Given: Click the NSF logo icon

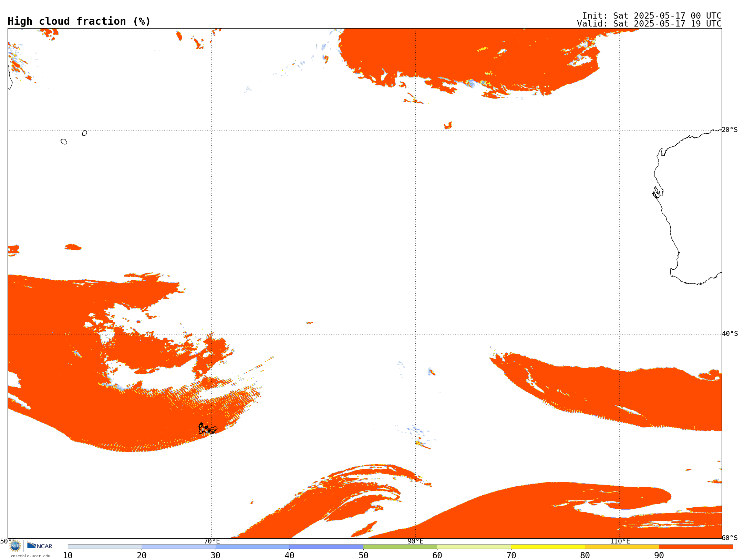Looking at the screenshot, I should [15, 546].
